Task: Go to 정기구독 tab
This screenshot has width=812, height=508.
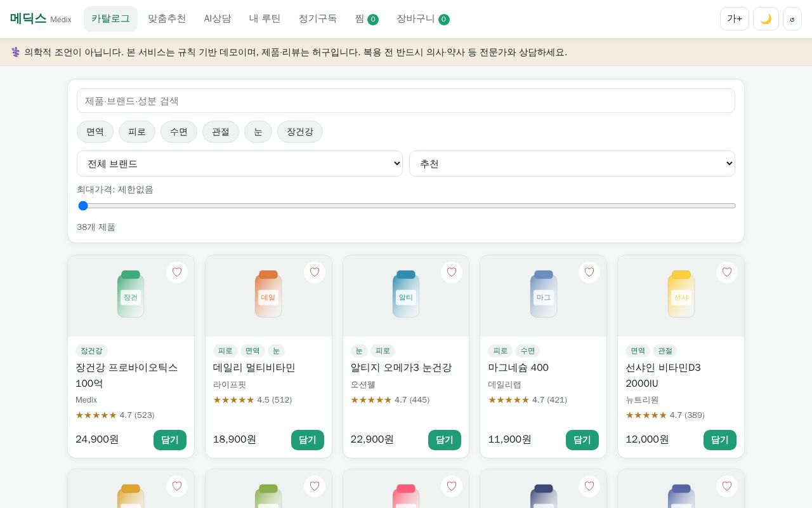Action: point(318,19)
